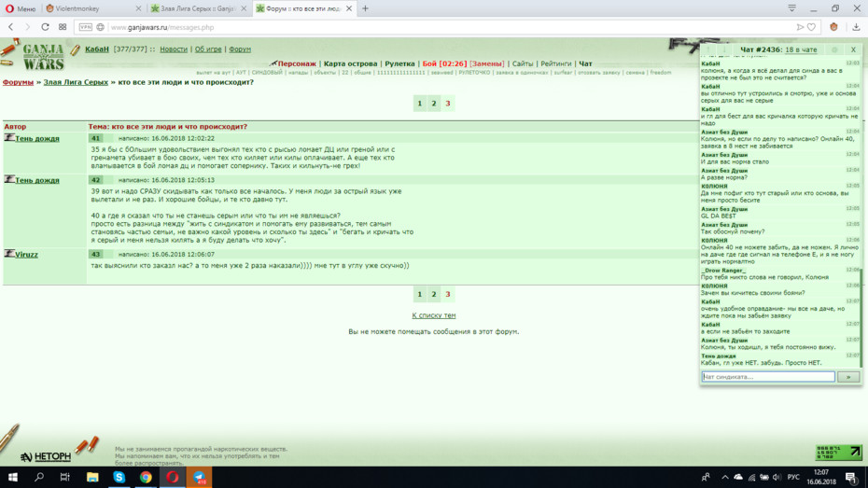Open Violentmonkey extension icon

(833, 26)
